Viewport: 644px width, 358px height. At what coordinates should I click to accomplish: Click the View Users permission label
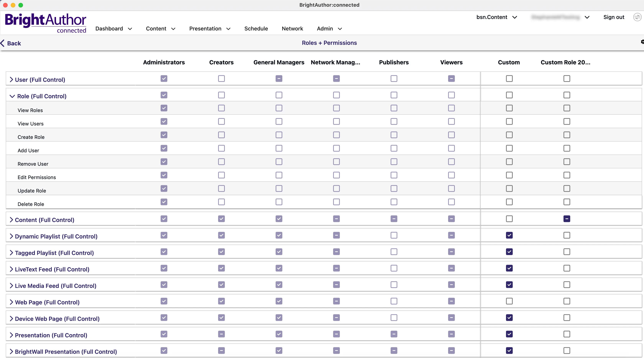pos(30,124)
